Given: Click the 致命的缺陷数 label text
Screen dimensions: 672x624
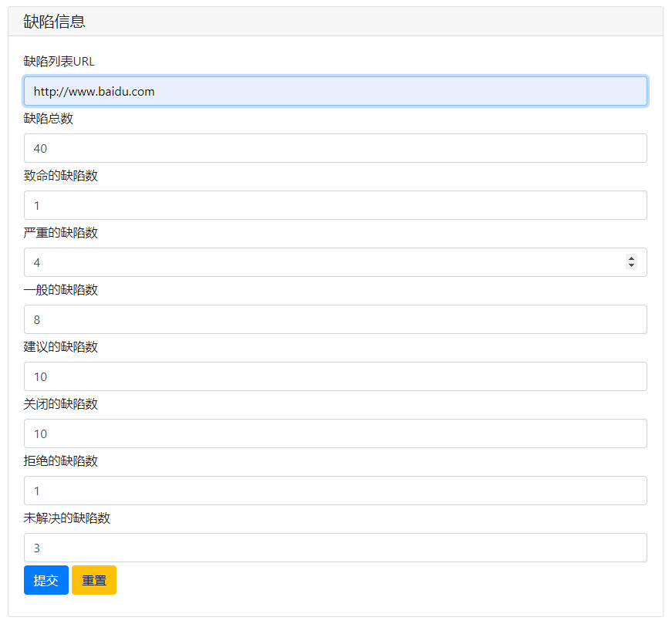Looking at the screenshot, I should (x=60, y=176).
